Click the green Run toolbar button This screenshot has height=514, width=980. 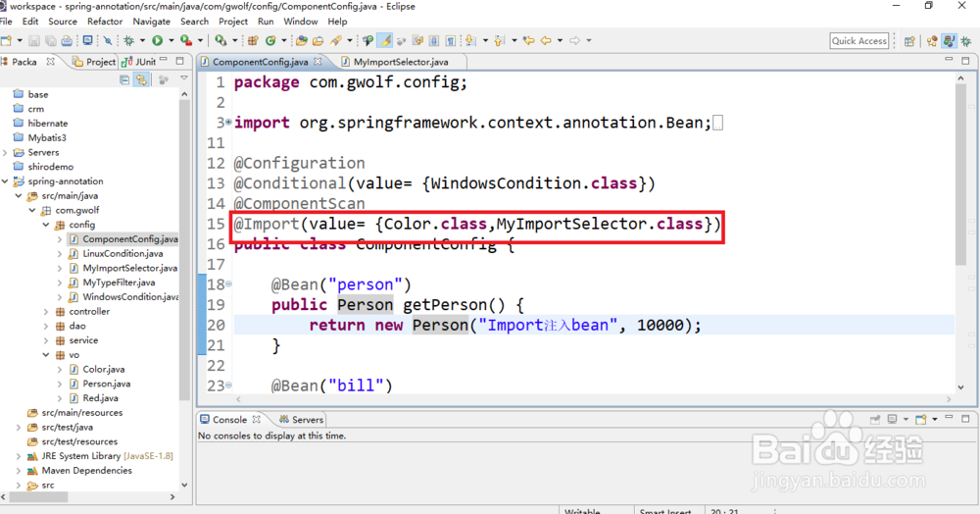point(158,40)
